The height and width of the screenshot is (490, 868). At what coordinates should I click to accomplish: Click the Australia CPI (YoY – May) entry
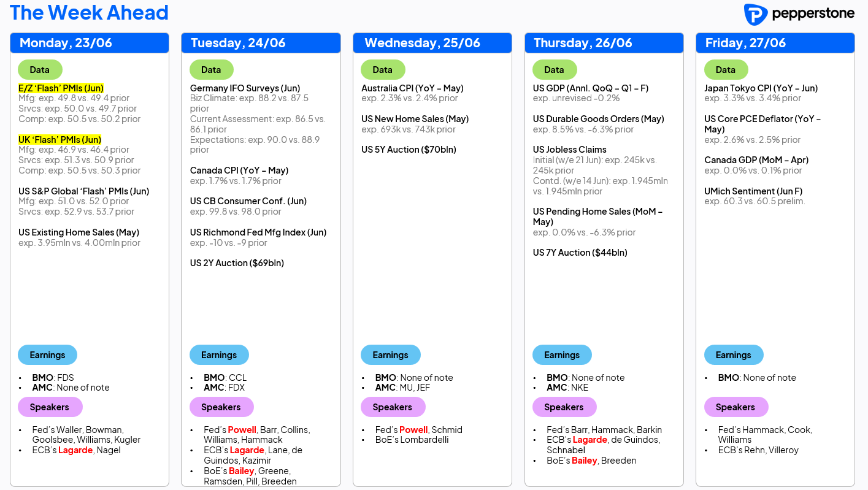click(412, 88)
